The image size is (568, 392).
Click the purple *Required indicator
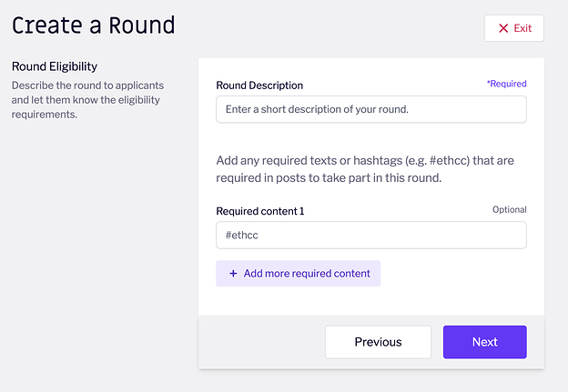point(506,84)
